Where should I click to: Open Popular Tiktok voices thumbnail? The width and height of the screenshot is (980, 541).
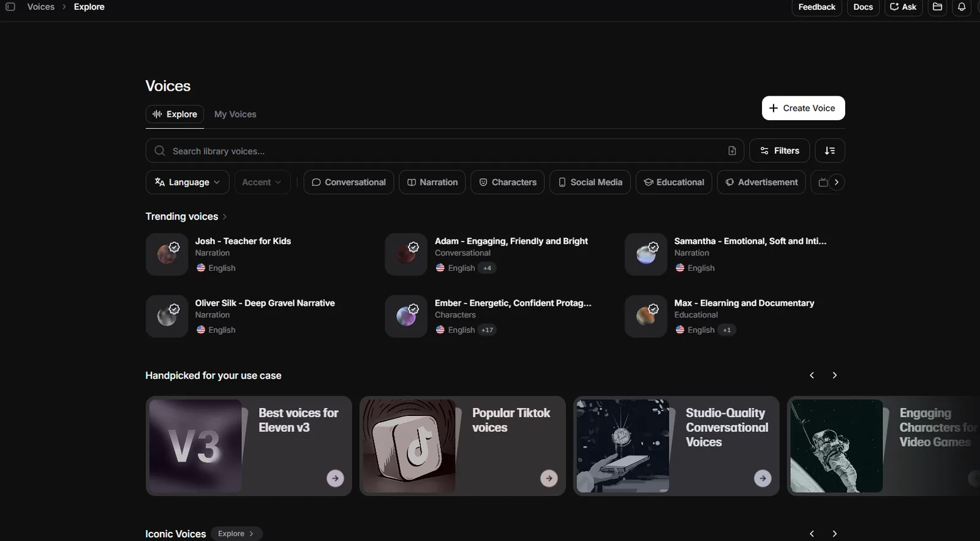[409, 446]
